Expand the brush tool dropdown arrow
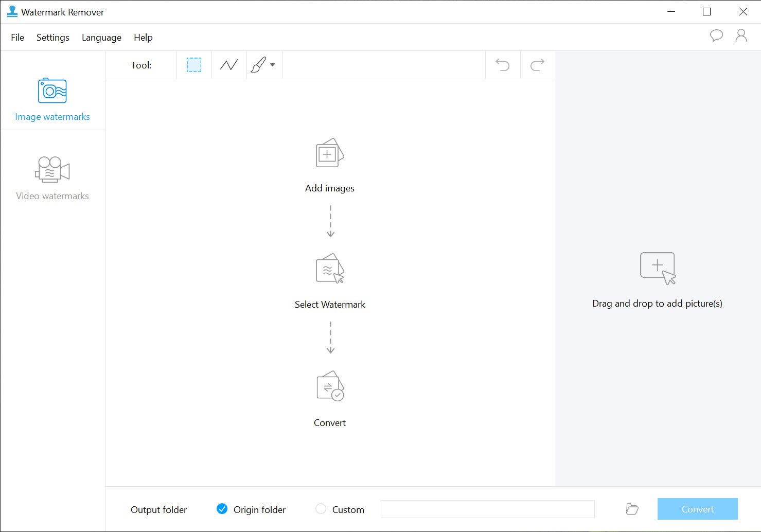This screenshot has width=761, height=532. click(273, 65)
